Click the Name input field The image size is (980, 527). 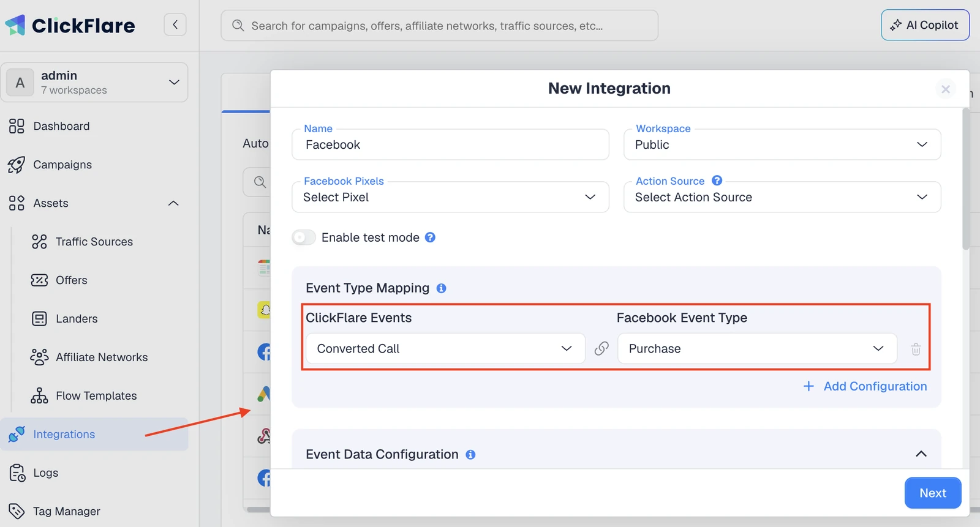pyautogui.click(x=450, y=144)
